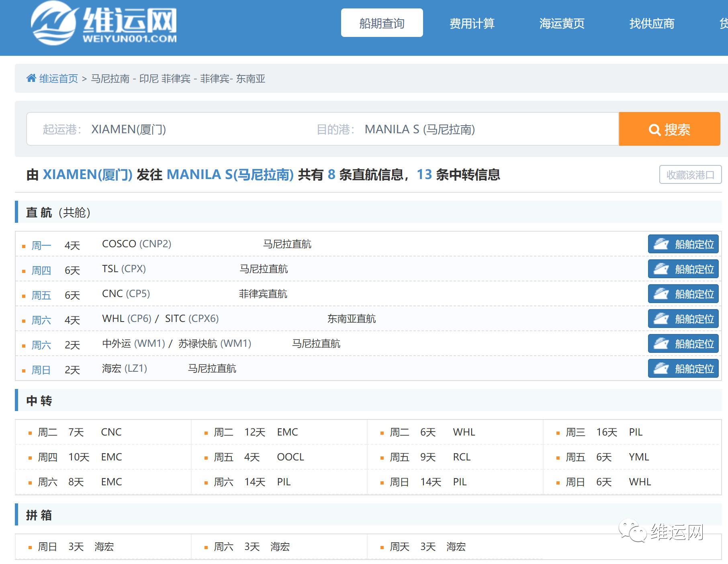Click the 东南亚直航 route label
Screen dimensions: 728x564
coord(352,319)
